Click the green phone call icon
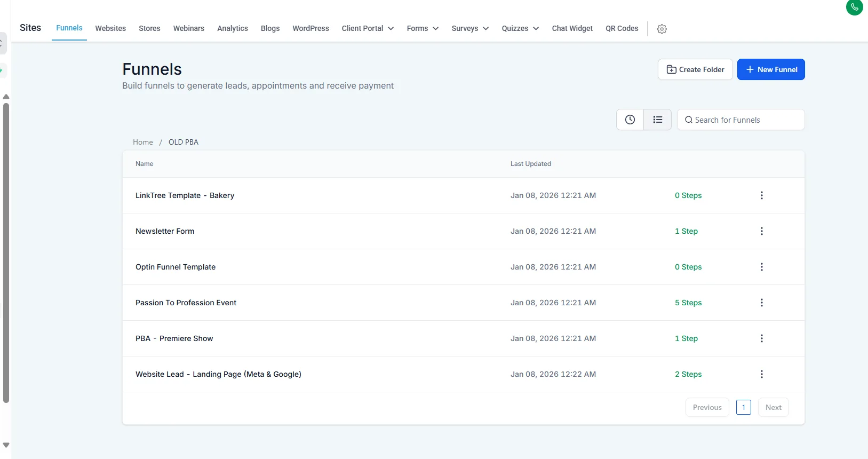This screenshot has height=459, width=868. coord(854,7)
